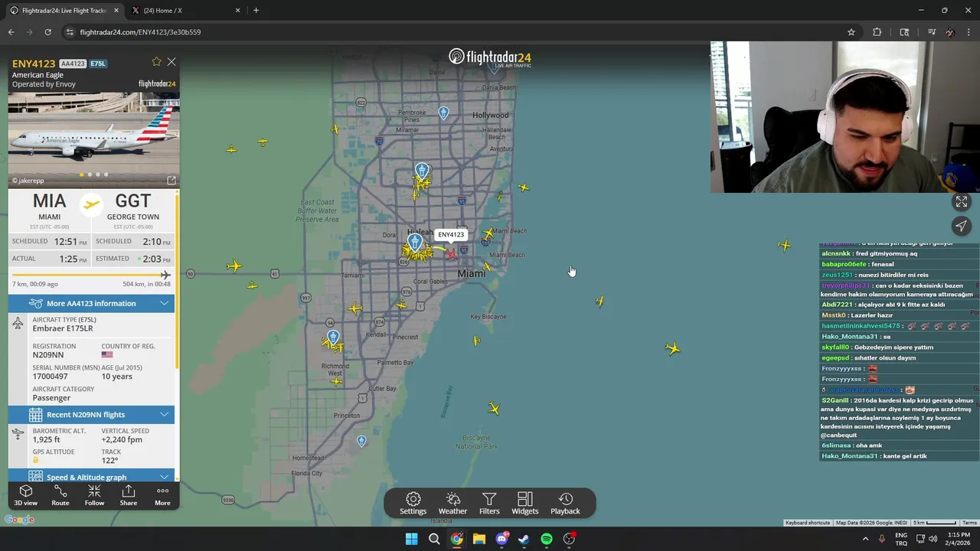Open File Explorer from the taskbar

pyautogui.click(x=479, y=539)
